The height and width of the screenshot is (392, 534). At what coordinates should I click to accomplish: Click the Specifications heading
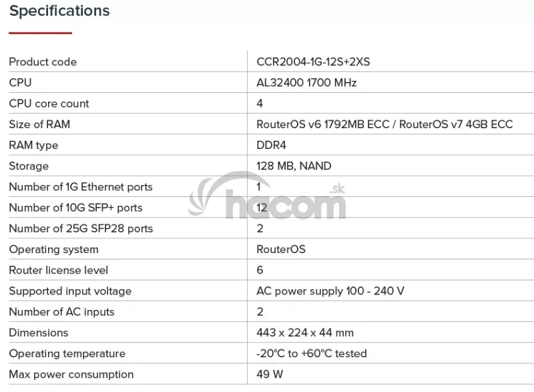[59, 11]
